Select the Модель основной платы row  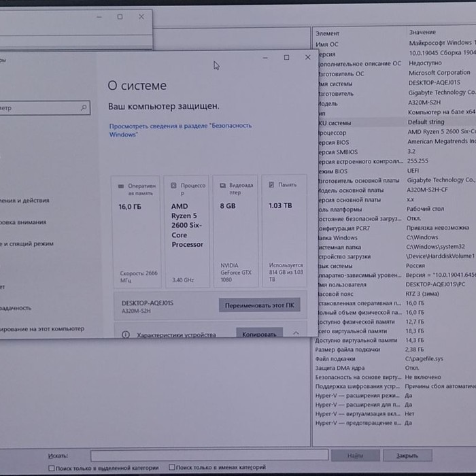pyautogui.click(x=396, y=190)
